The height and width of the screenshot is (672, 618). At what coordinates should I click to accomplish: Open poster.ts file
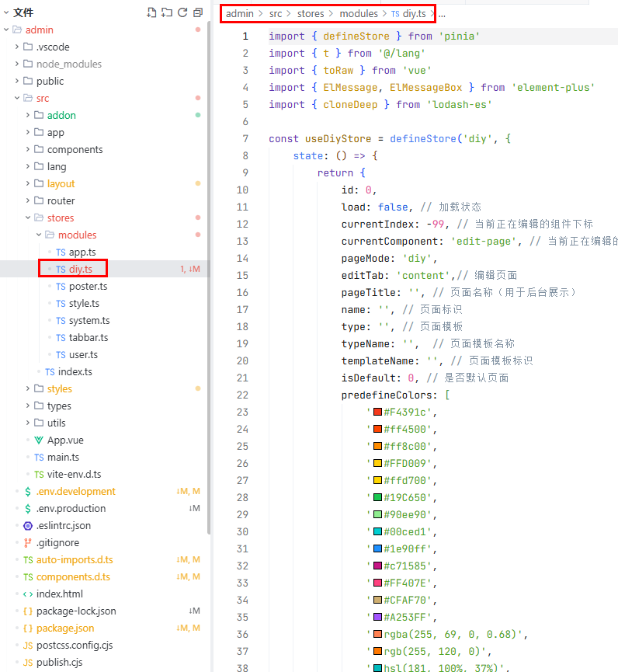coord(88,286)
